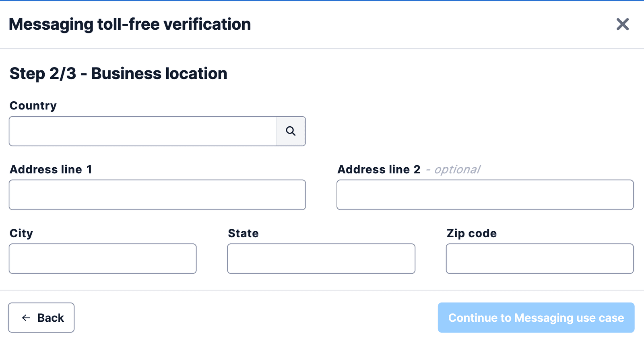Viewport: 644px width, 341px height.
Task: Click the magnifying glass search icon
Action: 291,131
